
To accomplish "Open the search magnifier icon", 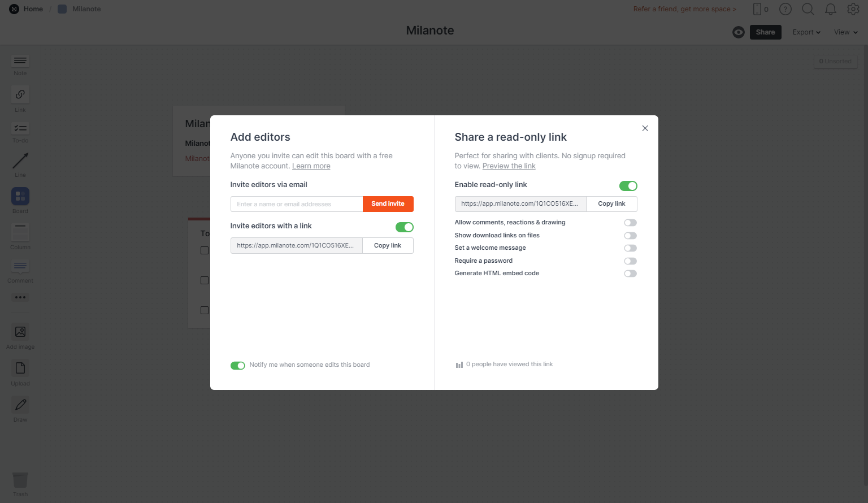I will coord(808,9).
